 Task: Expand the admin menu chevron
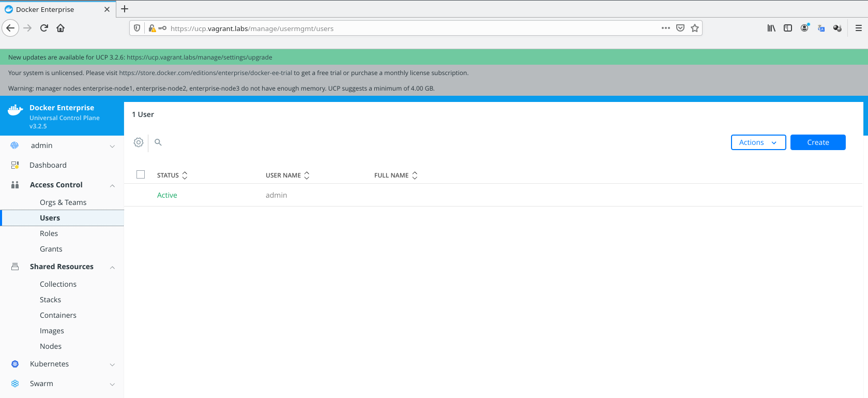[x=112, y=146]
